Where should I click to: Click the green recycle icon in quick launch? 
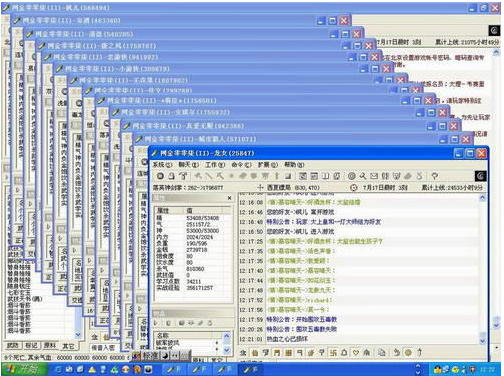pyautogui.click(x=114, y=369)
